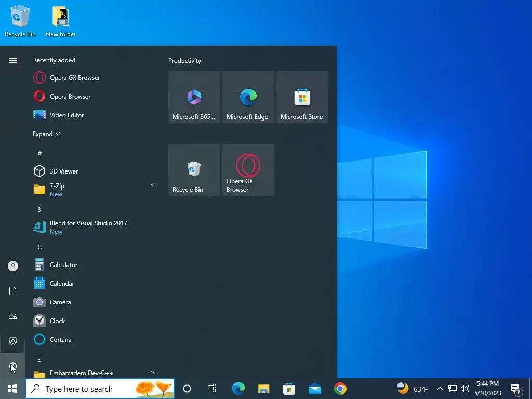Click letter E section header
The width and height of the screenshot is (532, 399).
pyautogui.click(x=39, y=359)
